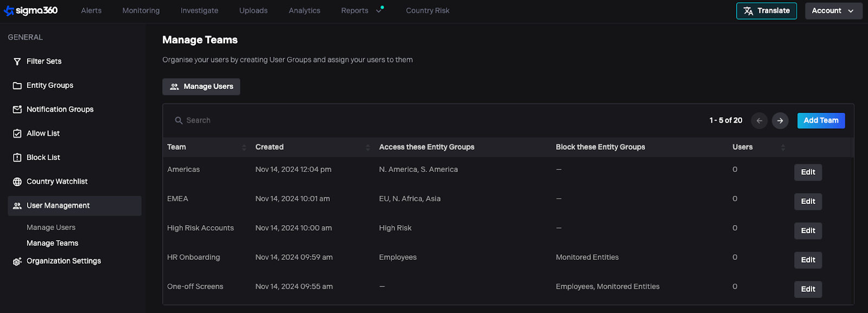Expand the Reports menu chevron
Screen dimensions: 868x313
(379, 11)
